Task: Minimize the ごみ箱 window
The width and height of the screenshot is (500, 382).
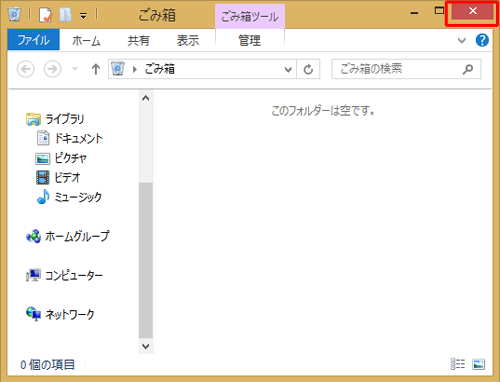Action: tap(414, 13)
